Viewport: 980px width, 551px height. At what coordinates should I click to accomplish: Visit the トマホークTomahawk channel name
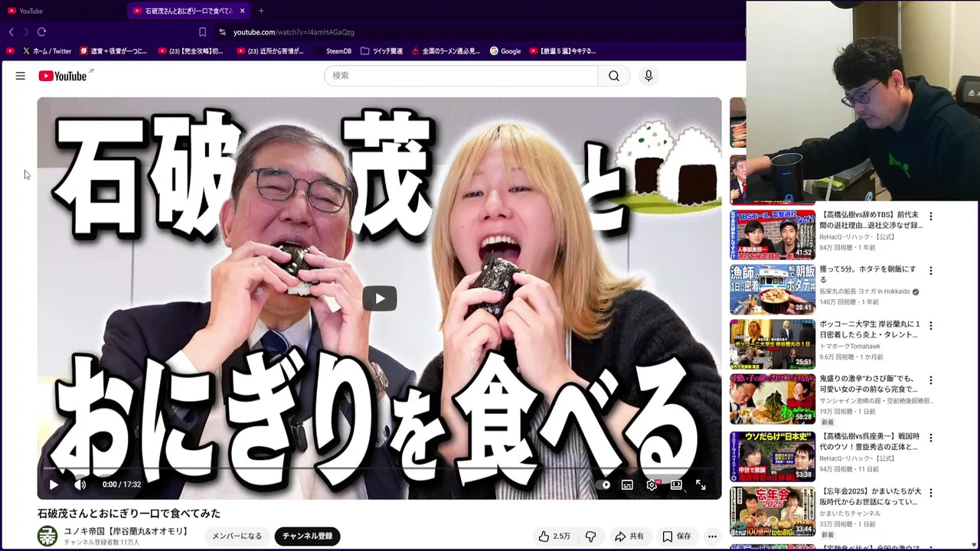[850, 346]
